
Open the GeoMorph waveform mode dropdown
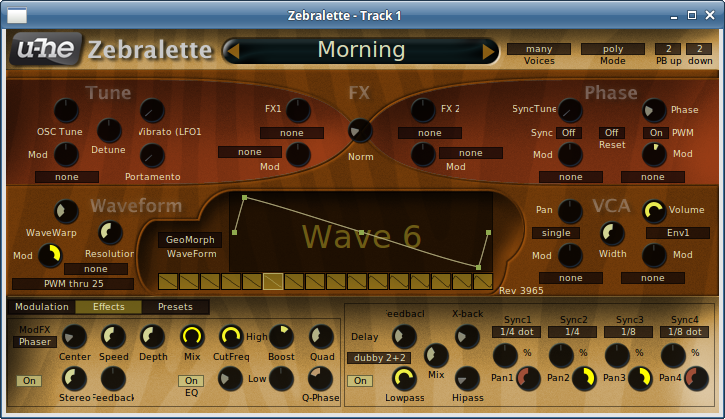pyautogui.click(x=190, y=240)
